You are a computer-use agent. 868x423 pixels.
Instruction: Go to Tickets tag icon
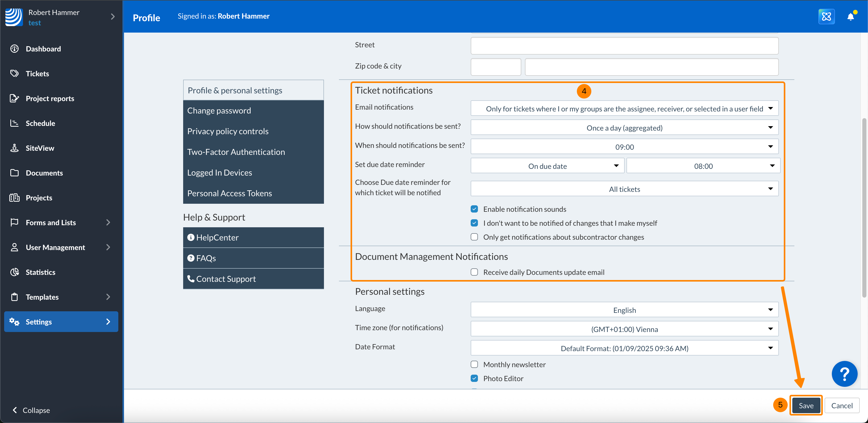(14, 73)
